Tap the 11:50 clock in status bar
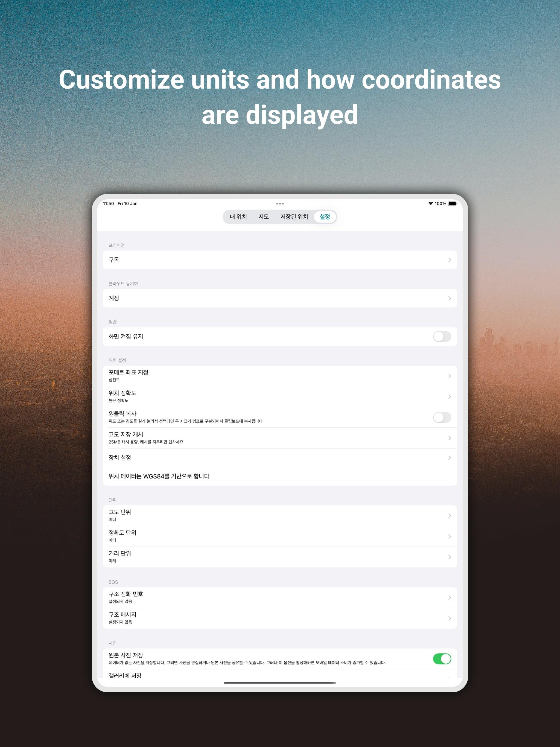Image resolution: width=560 pixels, height=747 pixels. tap(109, 204)
